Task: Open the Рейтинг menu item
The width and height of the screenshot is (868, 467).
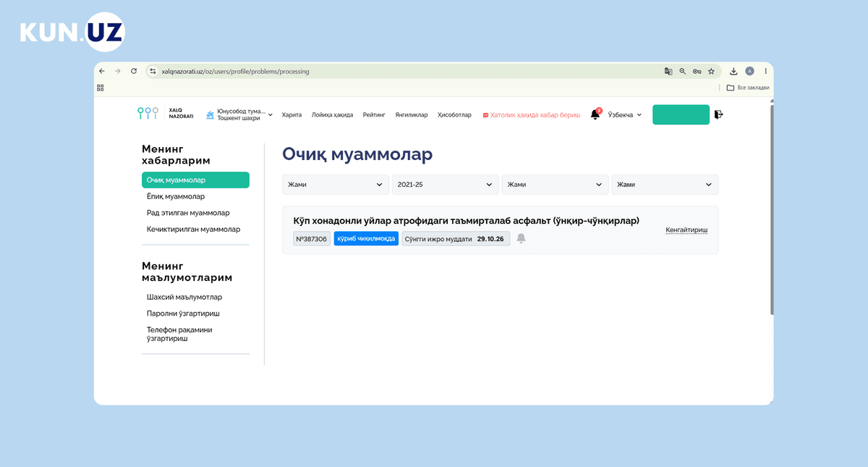Action: [x=374, y=115]
